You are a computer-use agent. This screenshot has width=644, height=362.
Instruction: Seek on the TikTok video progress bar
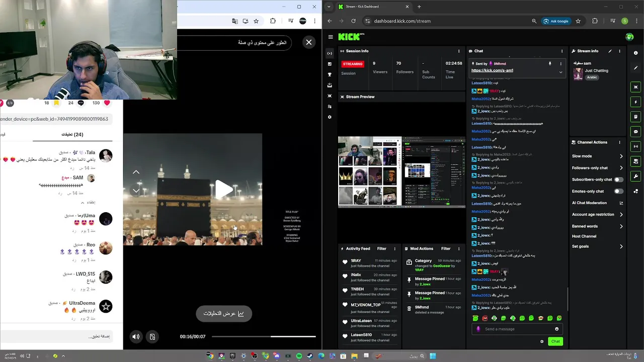[264, 336]
